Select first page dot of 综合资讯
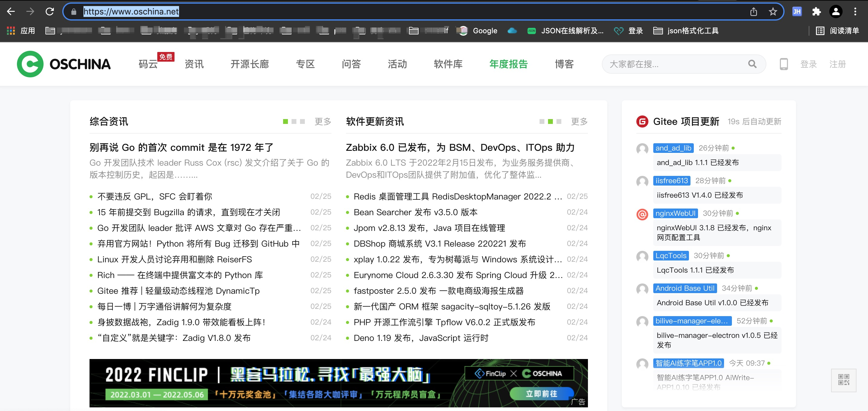 (286, 121)
